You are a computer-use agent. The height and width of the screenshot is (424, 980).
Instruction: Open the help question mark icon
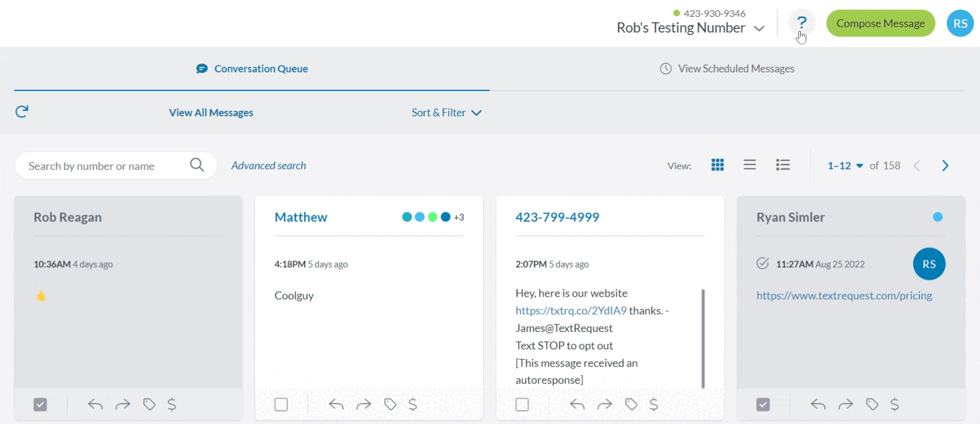coord(801,23)
